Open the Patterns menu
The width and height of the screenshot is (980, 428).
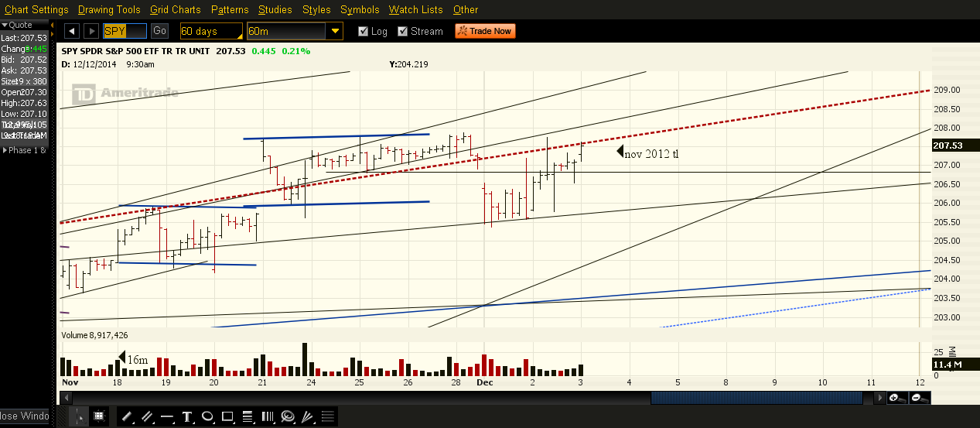click(x=230, y=10)
